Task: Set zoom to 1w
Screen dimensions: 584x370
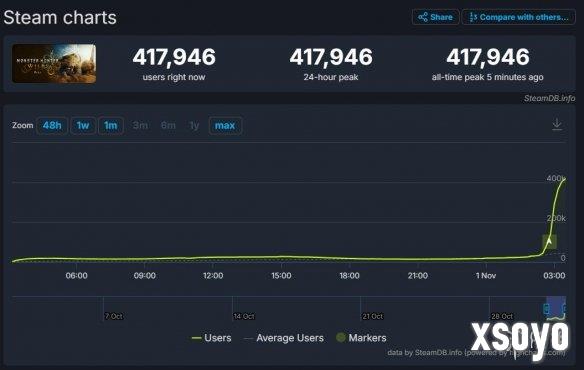Action: point(83,126)
